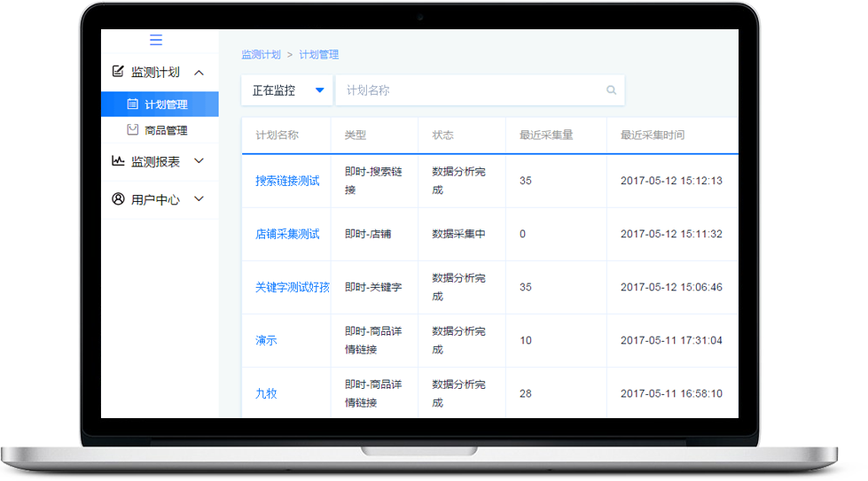Viewport: 868px width, 481px height.
Task: Click the 商品管理 box icon in sidebar
Action: (133, 130)
